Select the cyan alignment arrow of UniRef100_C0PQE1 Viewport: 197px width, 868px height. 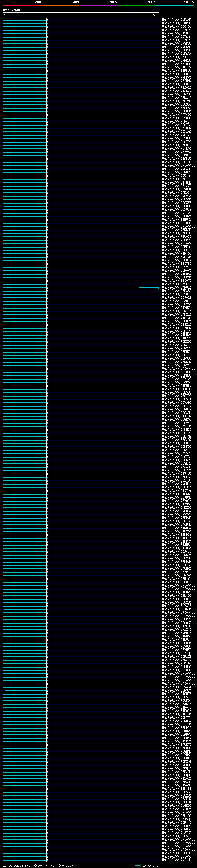149,288
